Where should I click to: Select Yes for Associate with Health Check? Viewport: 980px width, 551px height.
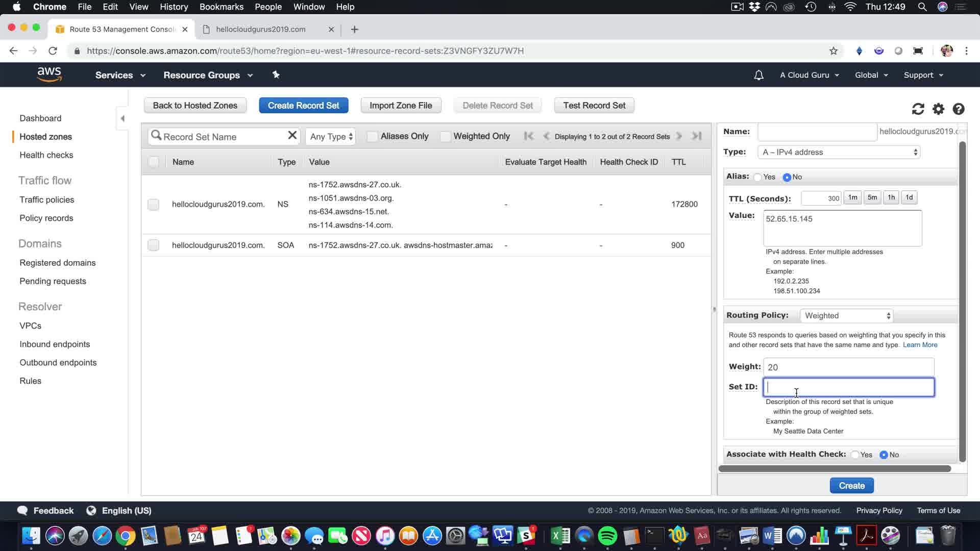(855, 455)
